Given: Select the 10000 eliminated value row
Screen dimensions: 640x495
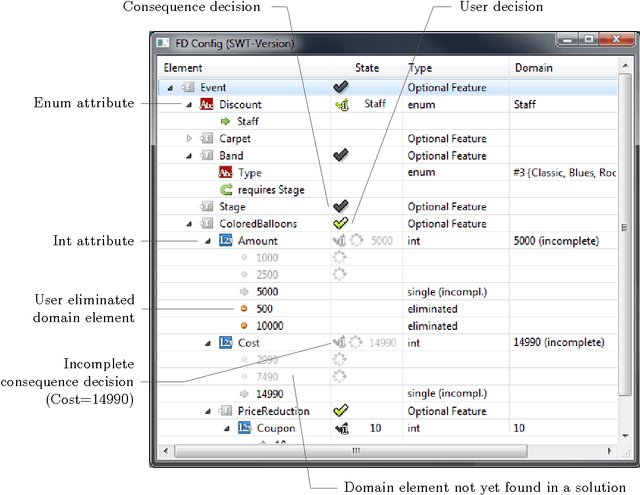Looking at the screenshot, I should (270, 326).
